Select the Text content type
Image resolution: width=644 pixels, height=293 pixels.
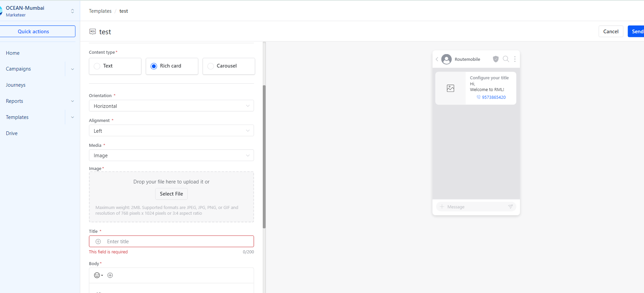pos(115,66)
